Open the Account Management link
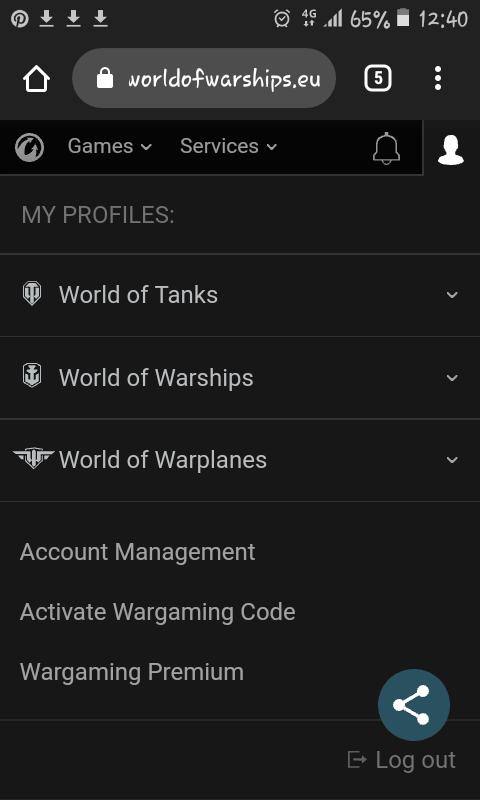Viewport: 480px width, 800px height. click(137, 552)
